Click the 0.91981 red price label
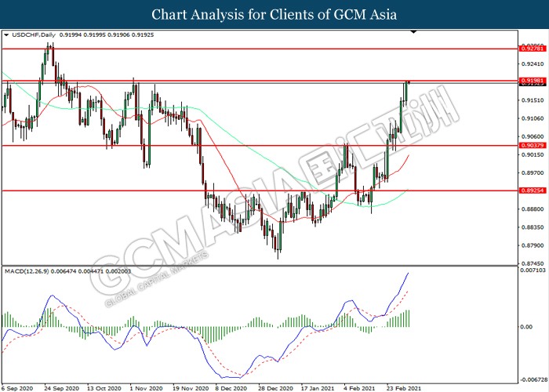The width and height of the screenshot is (549, 392). (533, 81)
